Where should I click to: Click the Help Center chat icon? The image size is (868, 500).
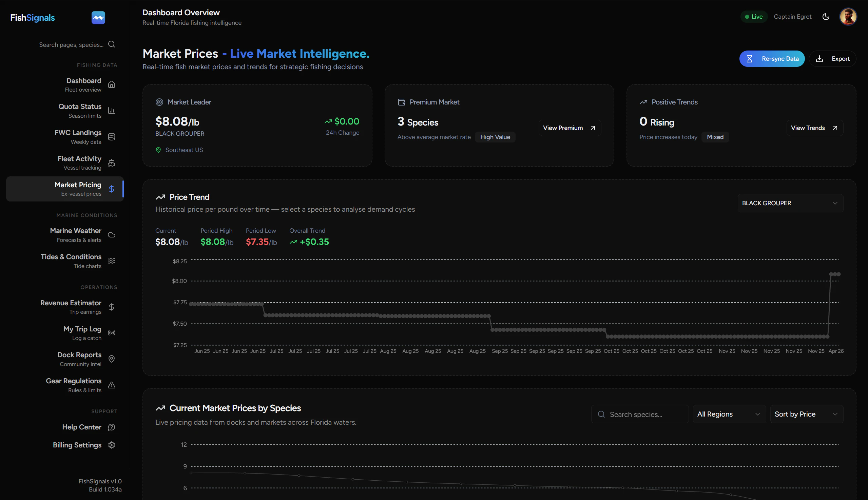click(112, 427)
